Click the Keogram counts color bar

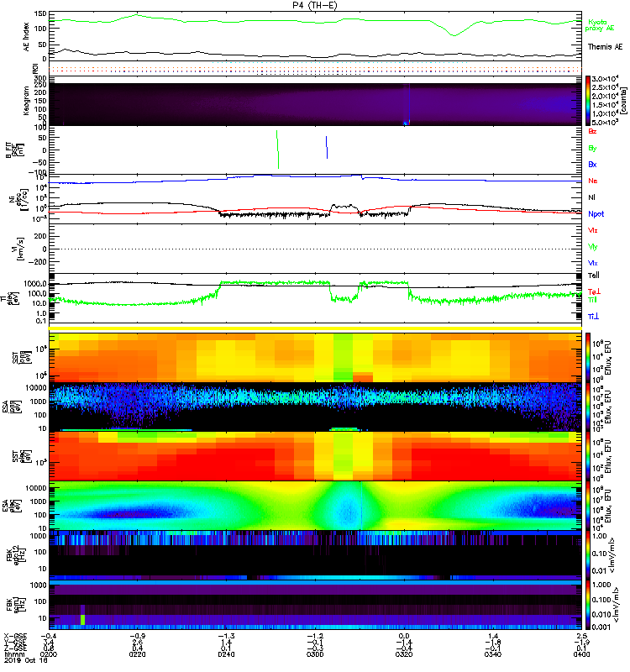(588, 101)
